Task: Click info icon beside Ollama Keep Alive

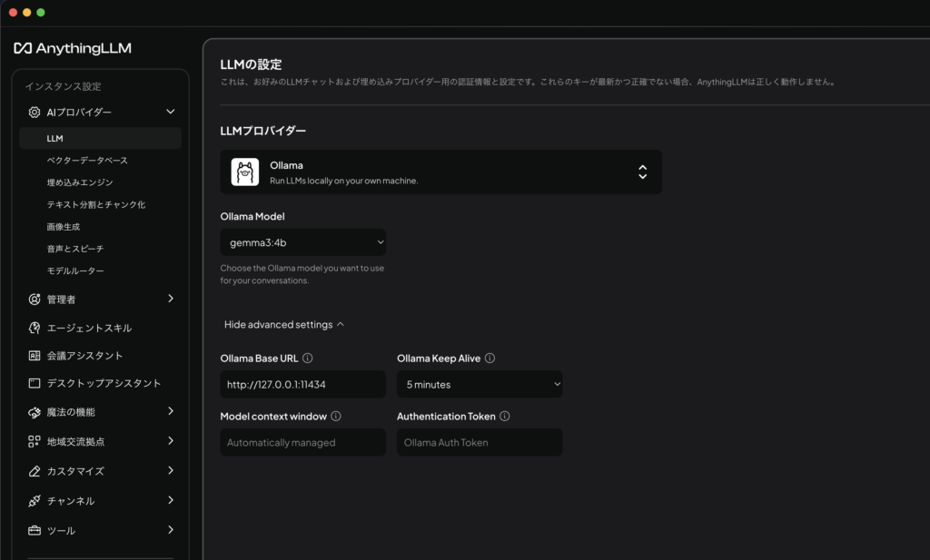Action: 490,358
